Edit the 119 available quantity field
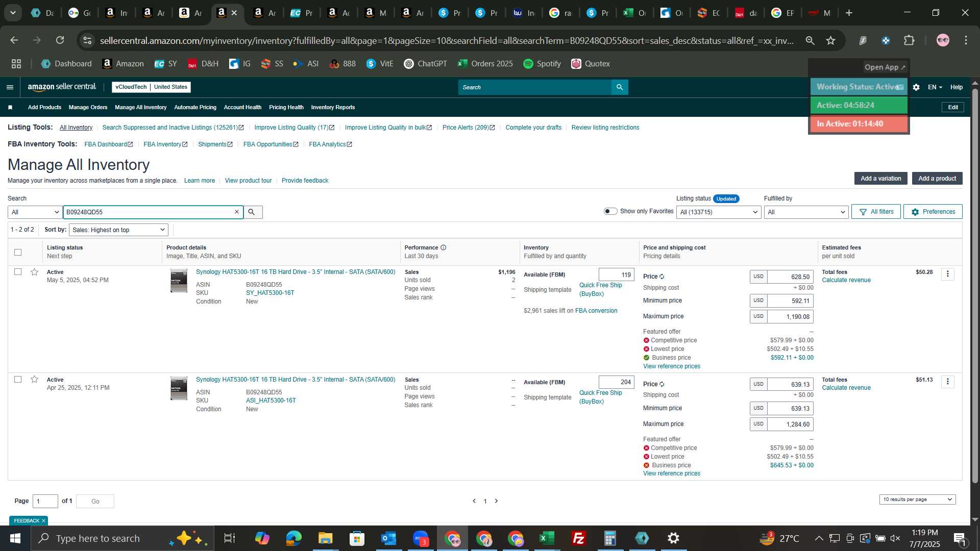Screen dimensions: 980x551 (x=617, y=275)
